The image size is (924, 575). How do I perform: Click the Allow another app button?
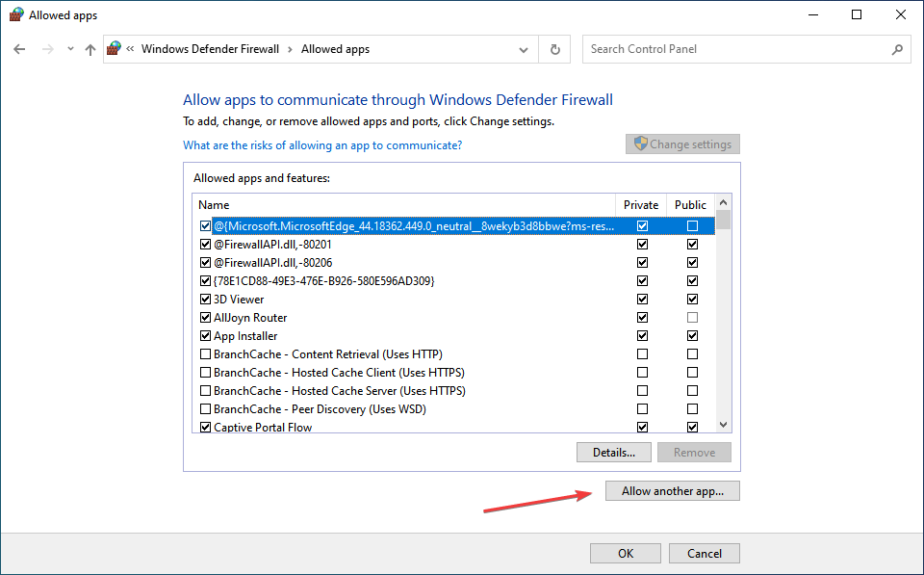(x=672, y=491)
